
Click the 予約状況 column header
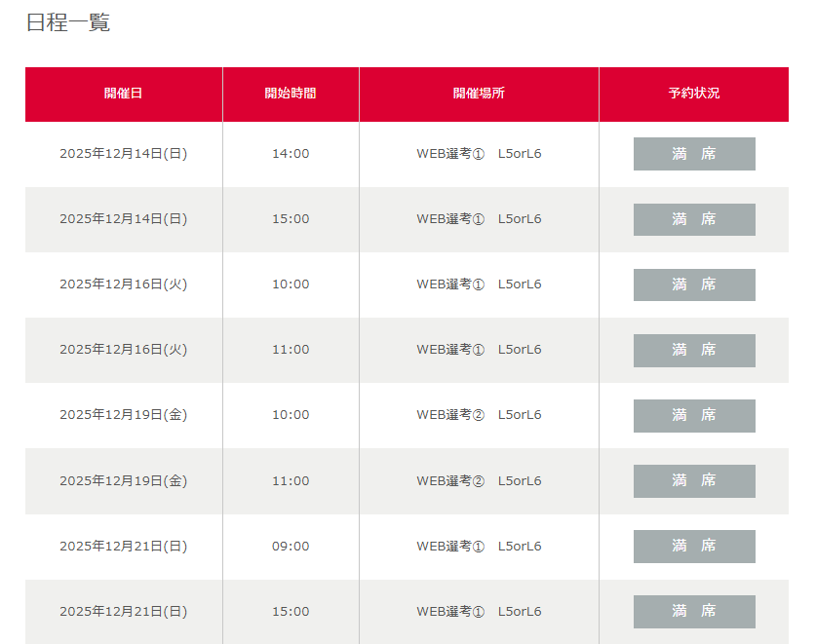click(x=693, y=94)
